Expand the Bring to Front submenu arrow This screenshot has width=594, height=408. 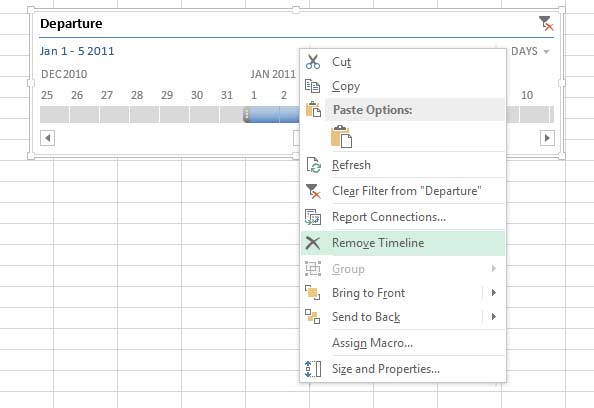494,292
